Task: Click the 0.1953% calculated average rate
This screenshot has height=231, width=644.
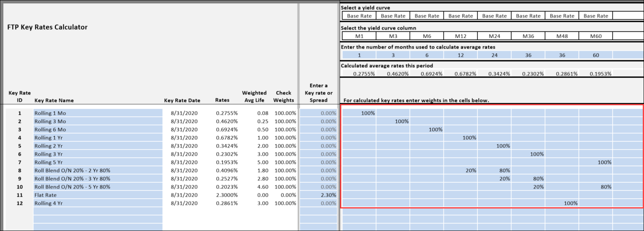Action: click(601, 74)
